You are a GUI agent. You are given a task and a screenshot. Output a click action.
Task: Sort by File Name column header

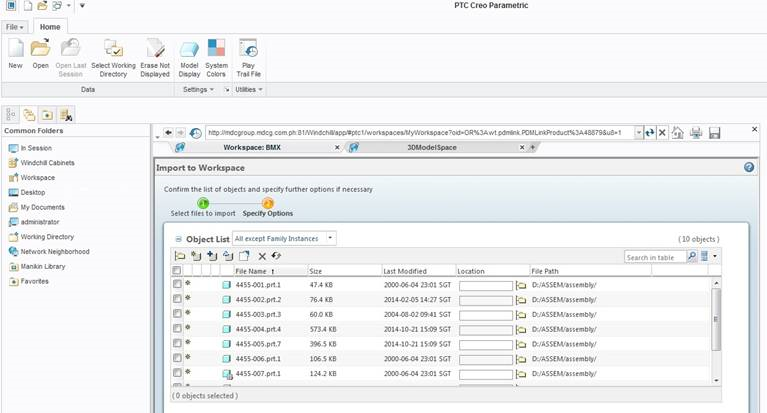[x=271, y=271]
